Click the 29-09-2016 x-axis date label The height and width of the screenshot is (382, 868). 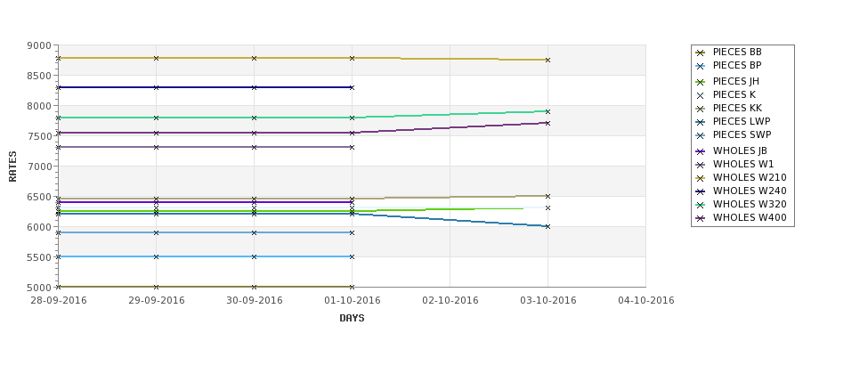tap(157, 301)
